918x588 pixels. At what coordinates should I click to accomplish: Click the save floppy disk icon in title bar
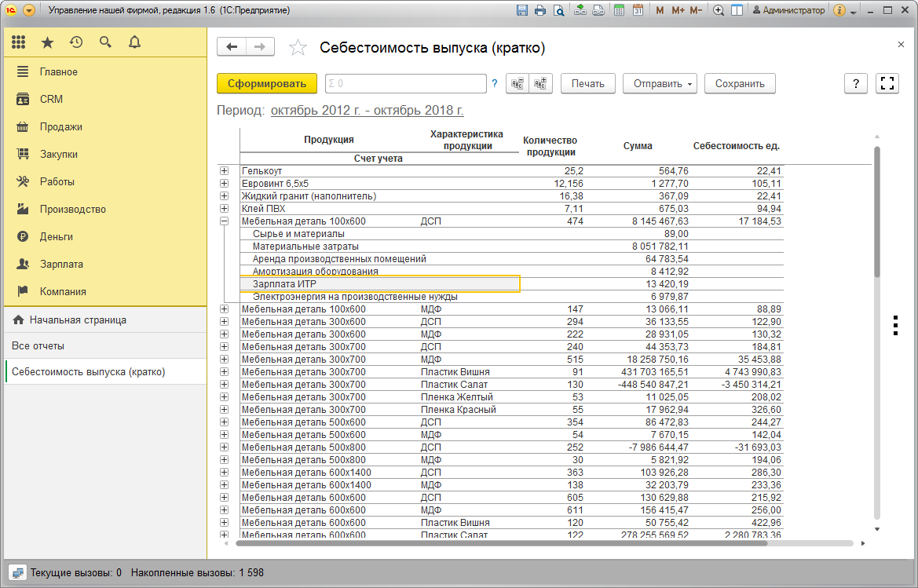pos(522,10)
